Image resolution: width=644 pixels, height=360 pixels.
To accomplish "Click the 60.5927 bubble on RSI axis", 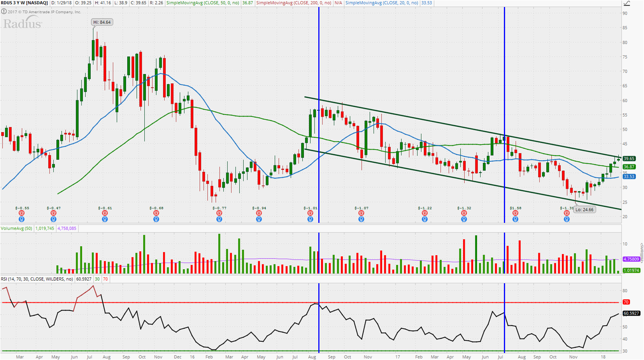I will [631, 313].
